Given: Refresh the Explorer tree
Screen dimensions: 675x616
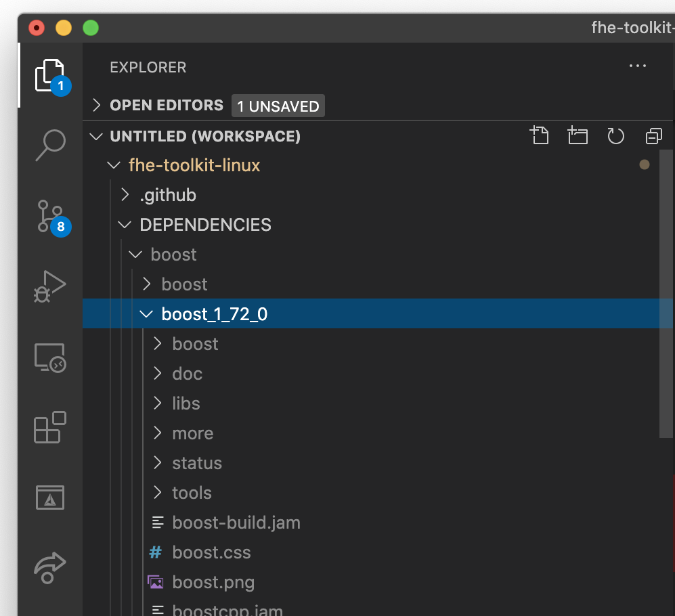Looking at the screenshot, I should (x=615, y=135).
